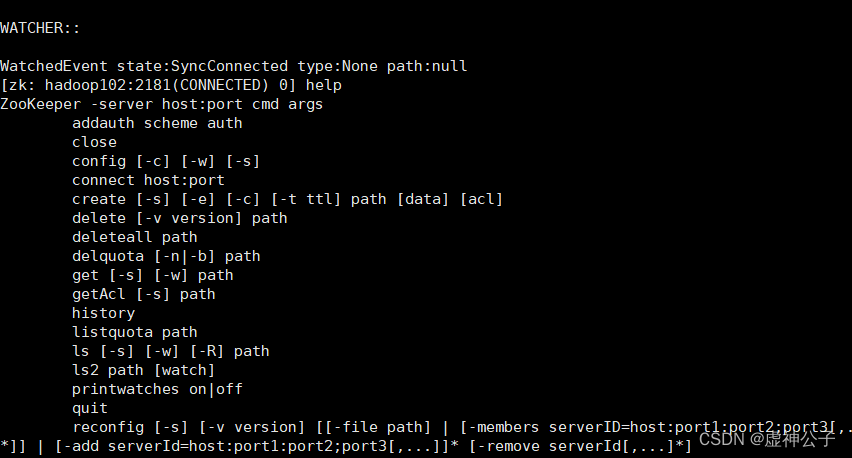
Task: Click the zk hadoop102:2181 help prompt
Action: tap(171, 85)
